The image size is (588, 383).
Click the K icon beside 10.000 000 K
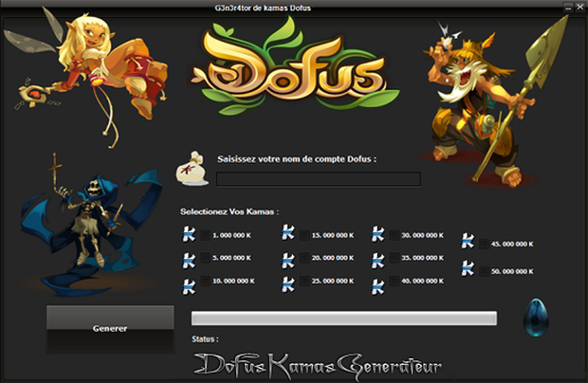point(189,286)
